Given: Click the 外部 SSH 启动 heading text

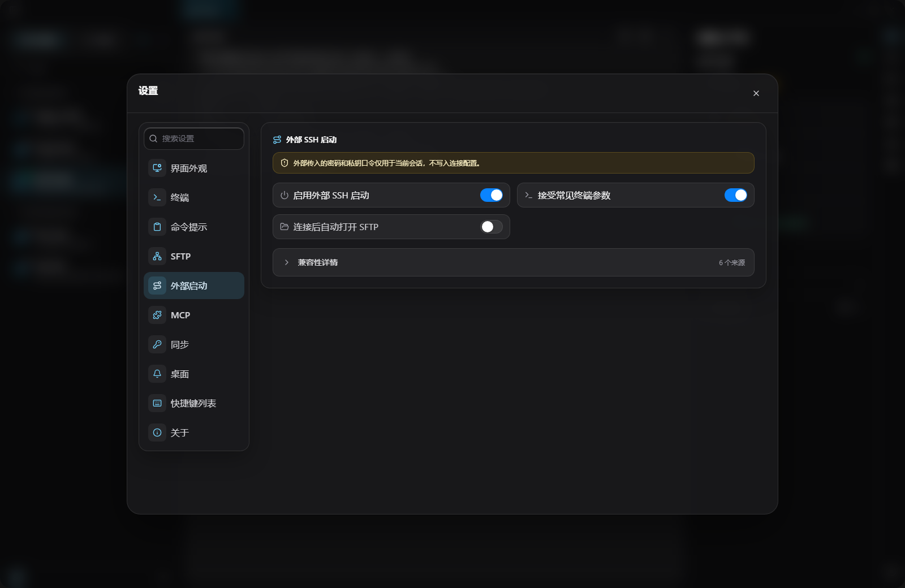Looking at the screenshot, I should click(x=311, y=140).
